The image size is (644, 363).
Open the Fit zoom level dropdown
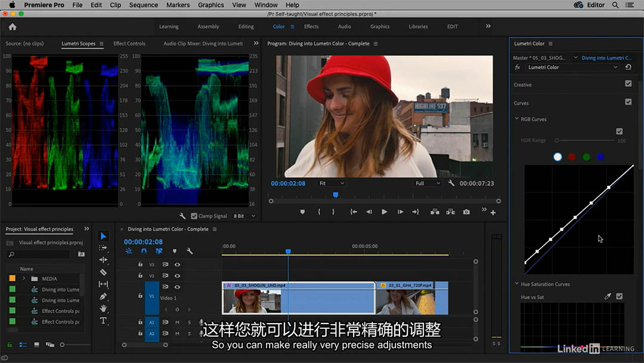coord(332,183)
